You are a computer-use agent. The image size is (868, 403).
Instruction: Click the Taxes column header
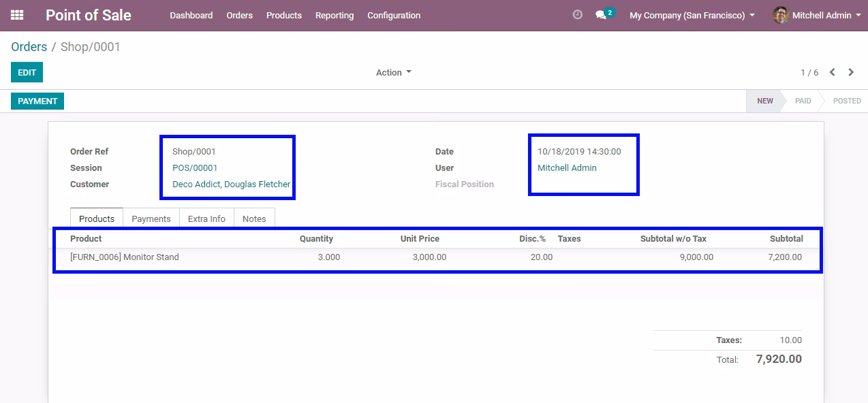click(569, 239)
